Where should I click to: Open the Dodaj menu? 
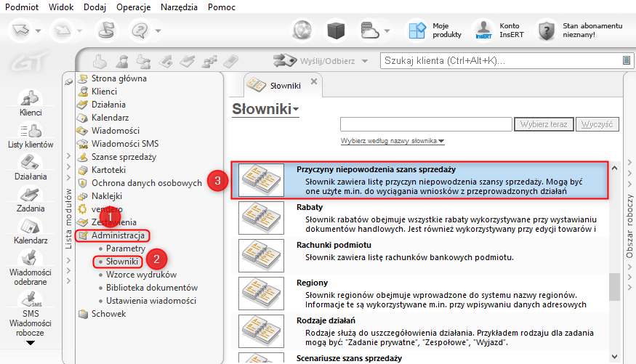pos(95,7)
